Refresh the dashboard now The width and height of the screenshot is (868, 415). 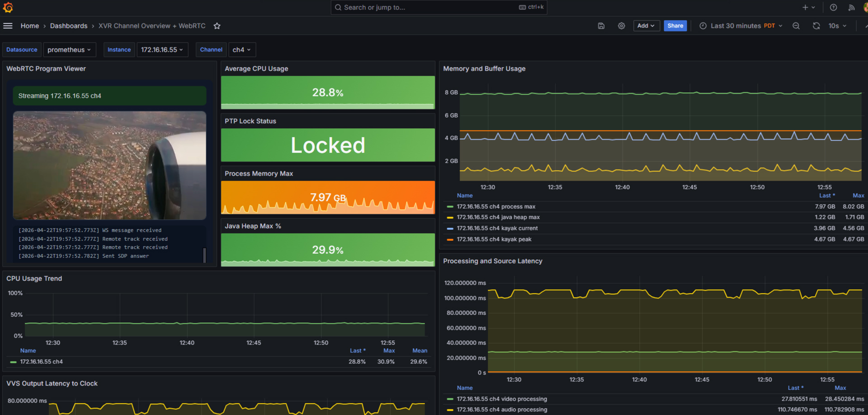click(816, 26)
